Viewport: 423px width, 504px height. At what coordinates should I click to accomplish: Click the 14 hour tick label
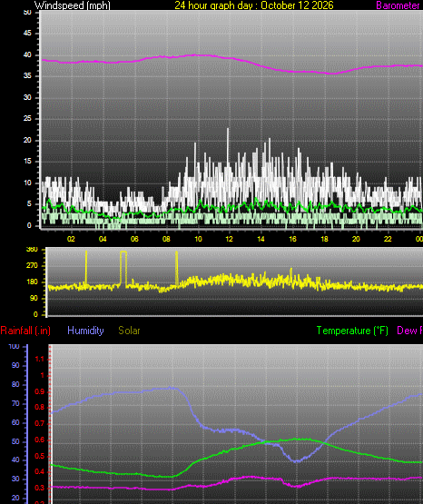click(x=261, y=239)
